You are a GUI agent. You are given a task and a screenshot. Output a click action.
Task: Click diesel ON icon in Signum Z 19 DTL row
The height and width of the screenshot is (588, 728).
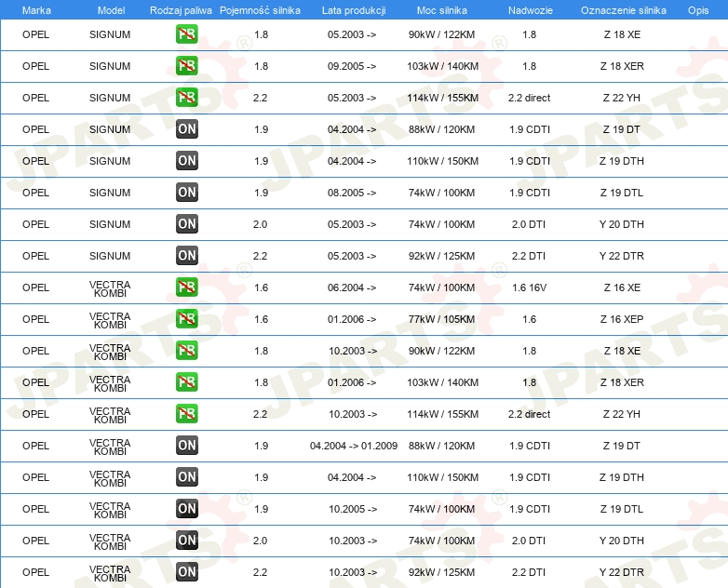coord(186,193)
